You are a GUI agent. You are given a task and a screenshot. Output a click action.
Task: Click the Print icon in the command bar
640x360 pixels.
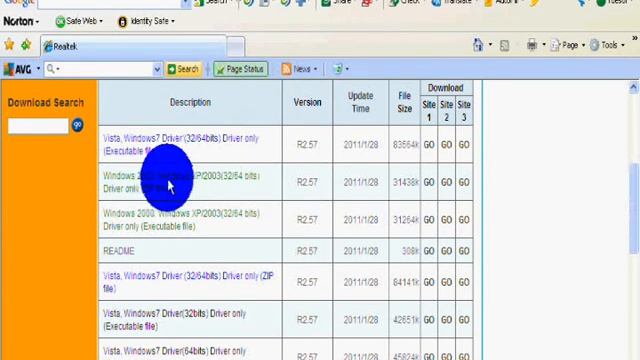pyautogui.click(x=532, y=44)
